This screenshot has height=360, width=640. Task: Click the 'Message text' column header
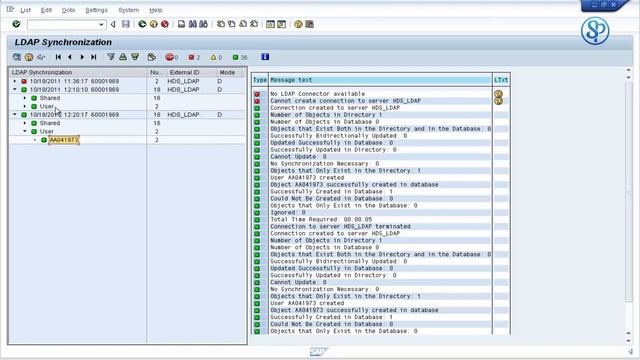tap(380, 80)
